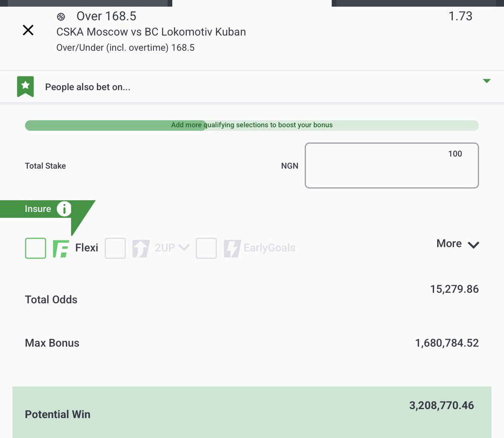Image resolution: width=504 pixels, height=438 pixels.
Task: Click the Total Odds value 15,279.86
Action: click(x=454, y=289)
